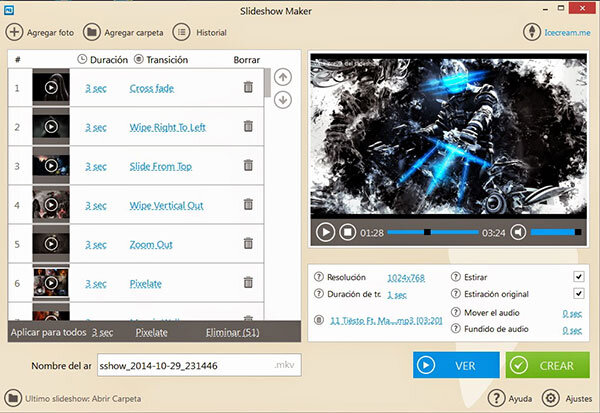Click the Agregar foto plus icon
Screen dimensions: 600x413
click(14, 32)
